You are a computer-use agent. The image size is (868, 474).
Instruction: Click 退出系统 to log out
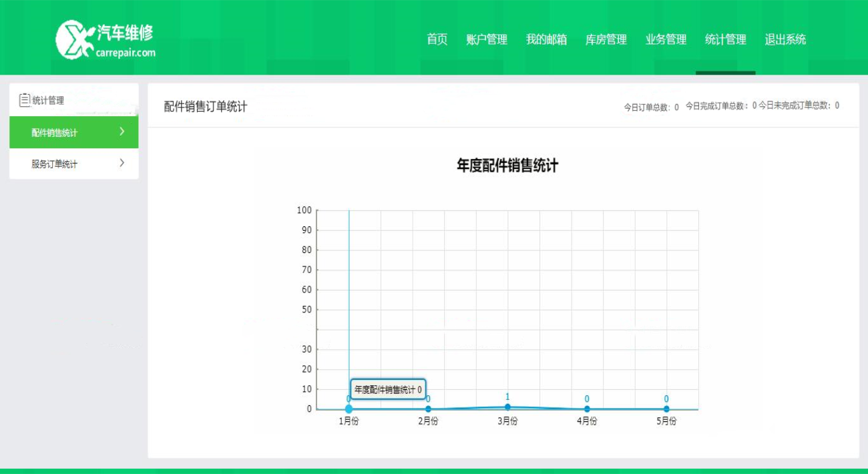click(x=785, y=39)
